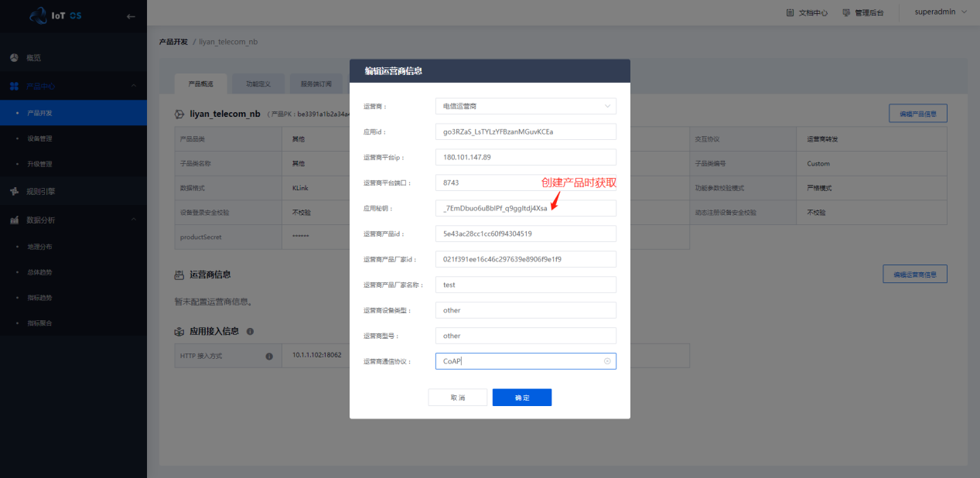Click the 确定 confirm button

click(521, 398)
